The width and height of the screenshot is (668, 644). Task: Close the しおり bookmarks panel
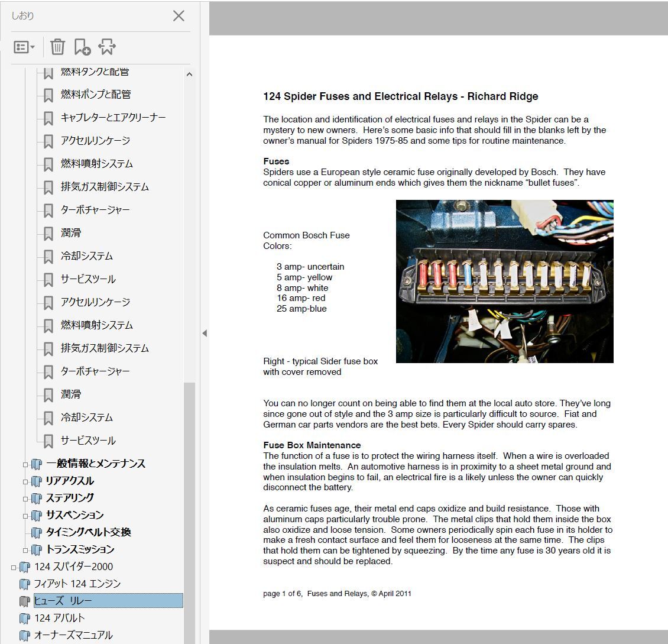[179, 16]
